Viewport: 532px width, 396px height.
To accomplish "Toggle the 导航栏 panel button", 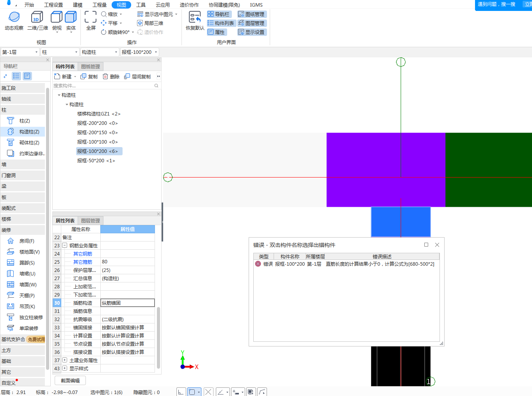I will click(219, 14).
